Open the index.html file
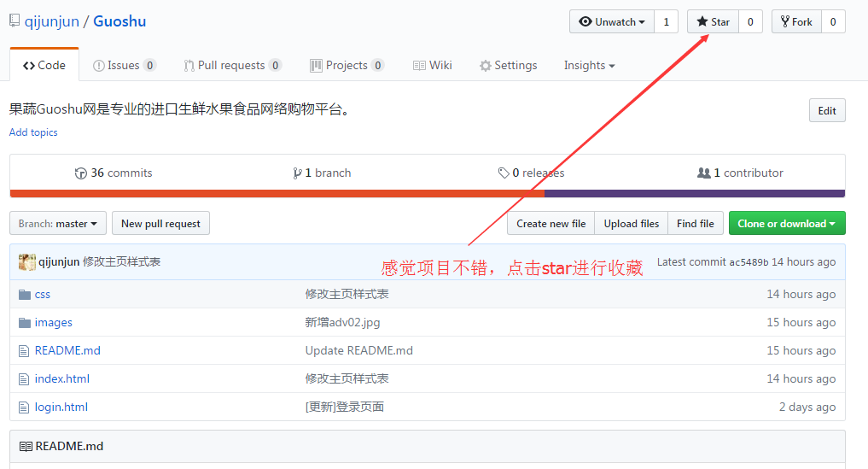 (62, 378)
